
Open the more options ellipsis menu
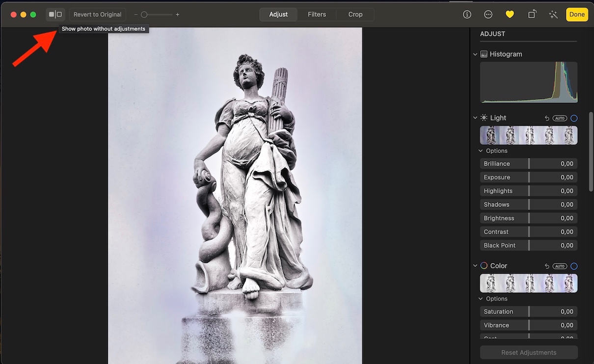pos(488,15)
